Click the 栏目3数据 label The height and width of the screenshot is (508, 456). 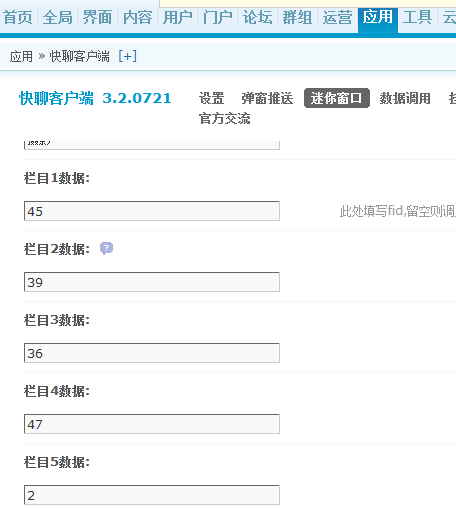57,320
